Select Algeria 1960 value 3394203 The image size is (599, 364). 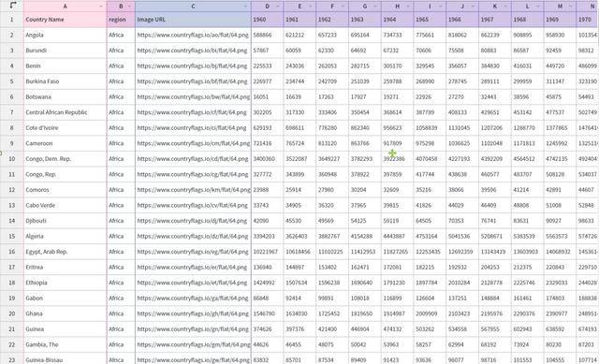point(267,236)
